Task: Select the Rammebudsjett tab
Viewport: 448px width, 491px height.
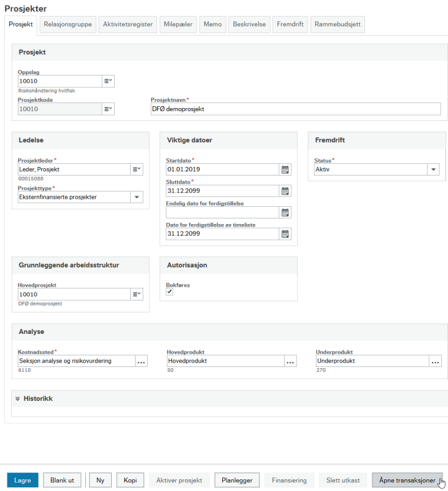Action: coord(338,25)
